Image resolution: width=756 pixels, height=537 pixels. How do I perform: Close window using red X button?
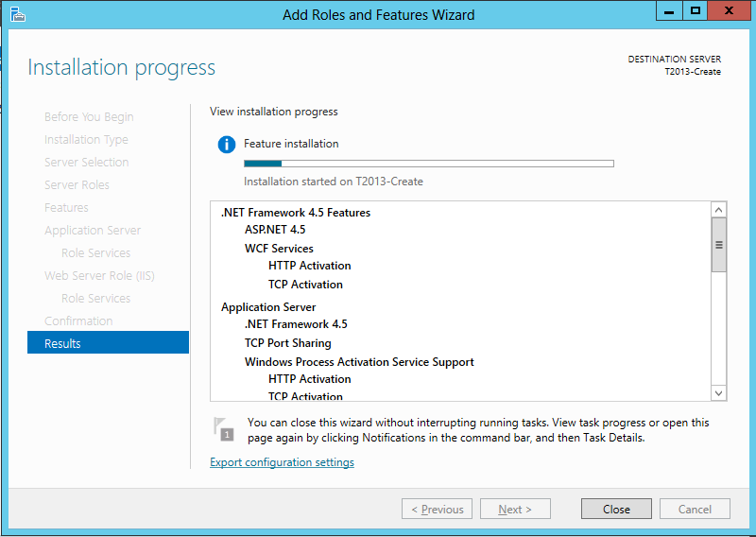(730, 10)
